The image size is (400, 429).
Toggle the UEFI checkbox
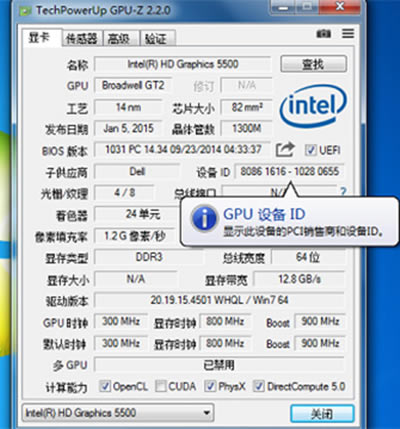[310, 150]
